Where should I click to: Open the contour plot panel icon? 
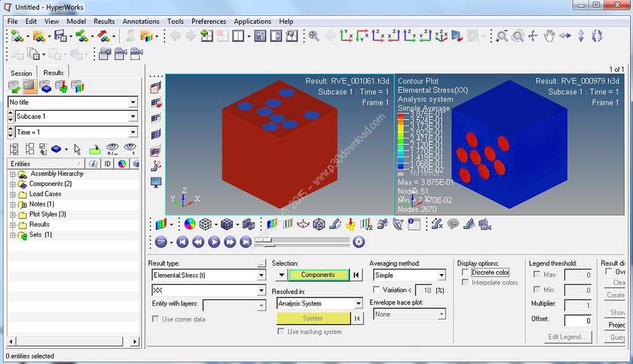[x=272, y=224]
